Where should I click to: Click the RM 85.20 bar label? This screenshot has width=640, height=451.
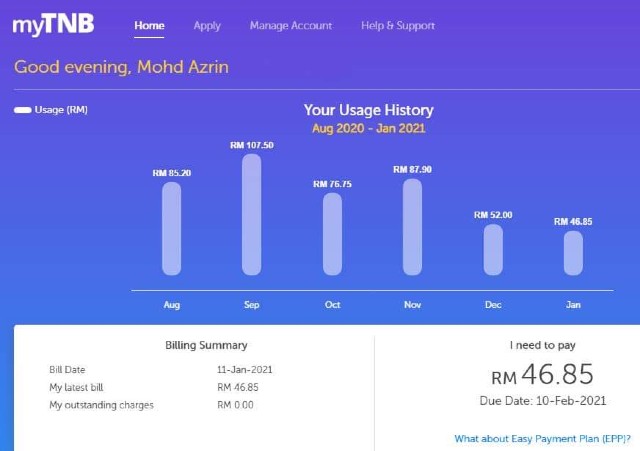pos(172,173)
